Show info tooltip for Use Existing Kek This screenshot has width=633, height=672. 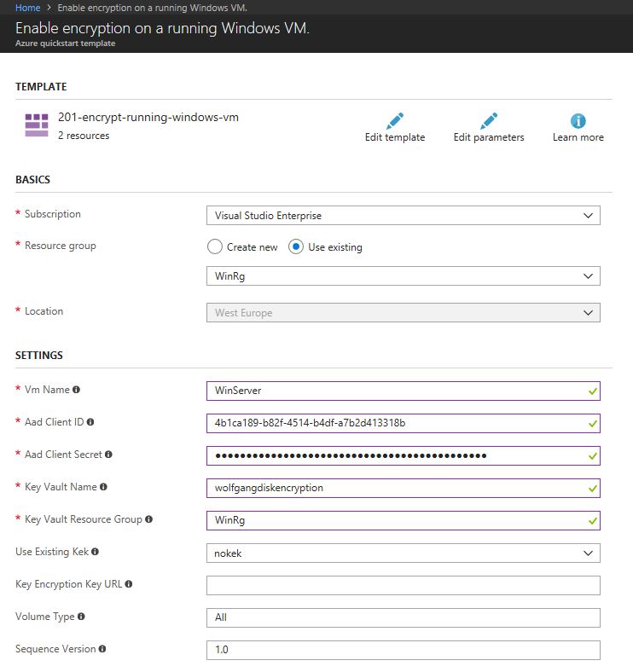(96, 552)
